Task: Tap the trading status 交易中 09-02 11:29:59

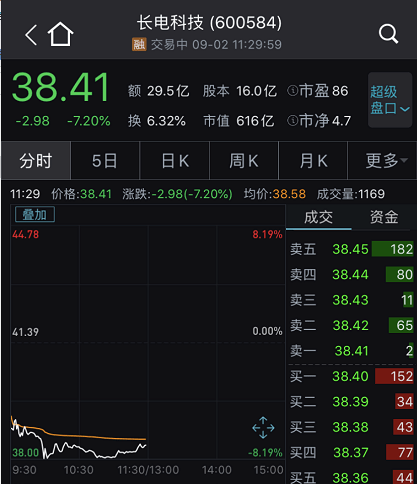Action: coord(216,45)
